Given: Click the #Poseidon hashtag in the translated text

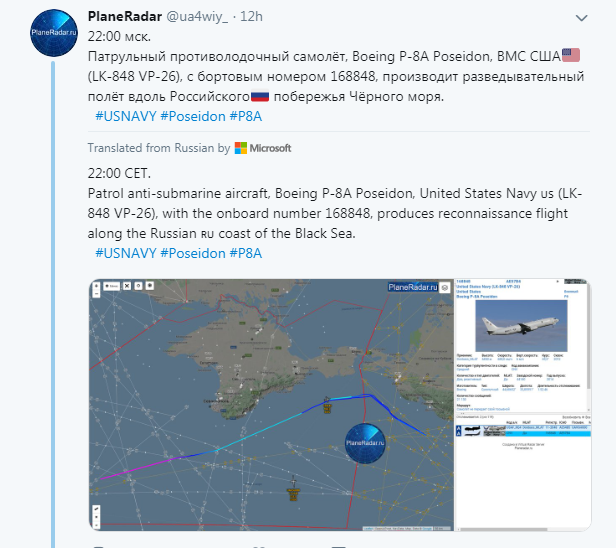Looking at the screenshot, I should [x=193, y=253].
